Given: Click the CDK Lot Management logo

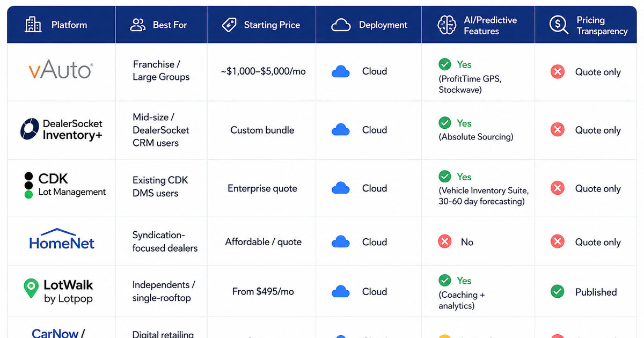Looking at the screenshot, I should point(65,185).
